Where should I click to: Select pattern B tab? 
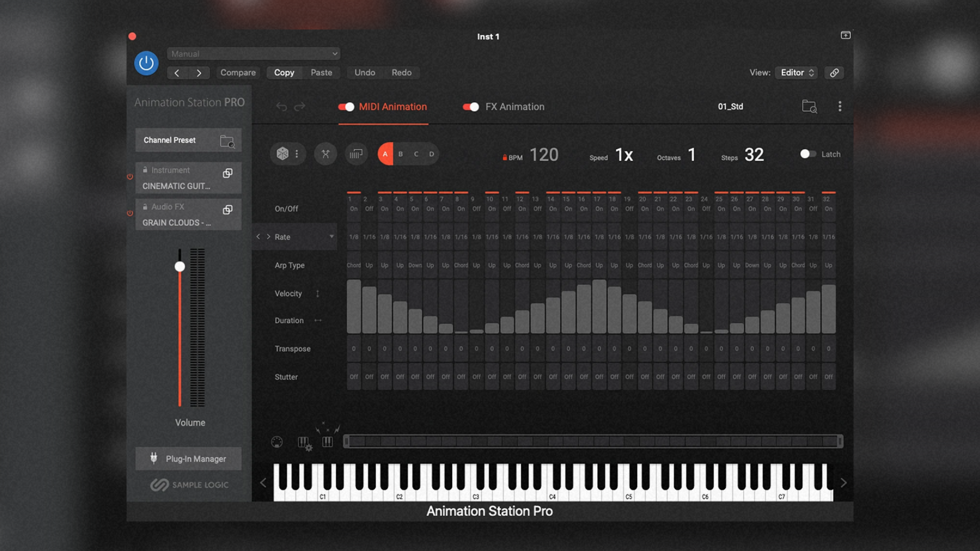coord(401,154)
